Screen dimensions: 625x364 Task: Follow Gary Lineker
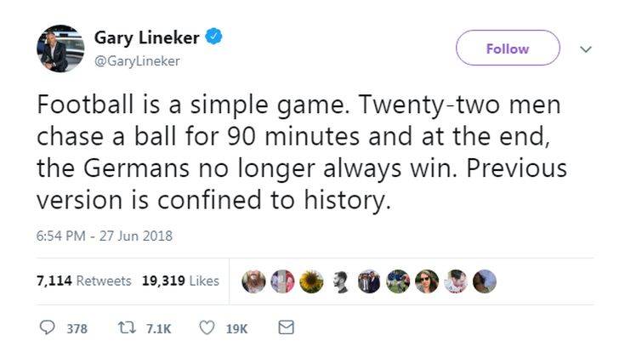(x=508, y=48)
